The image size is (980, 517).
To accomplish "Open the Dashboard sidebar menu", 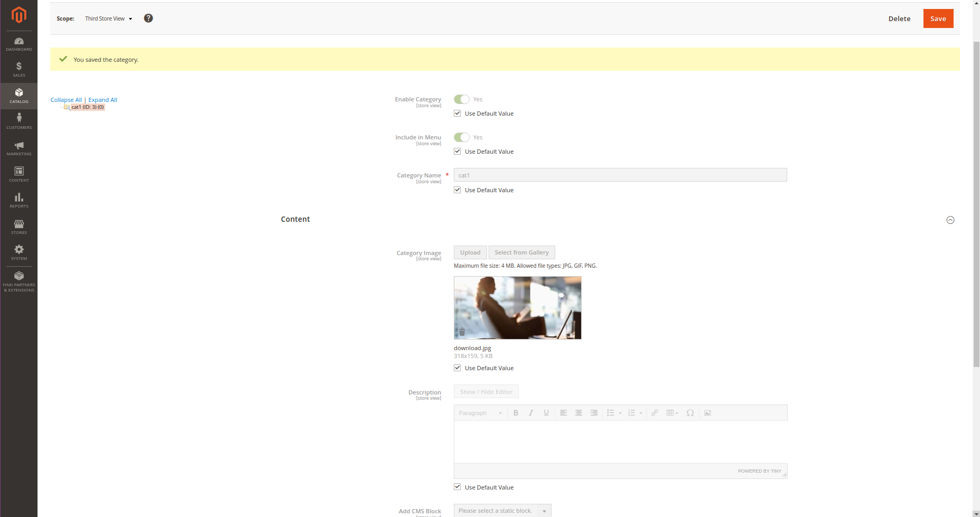I will coord(19,44).
